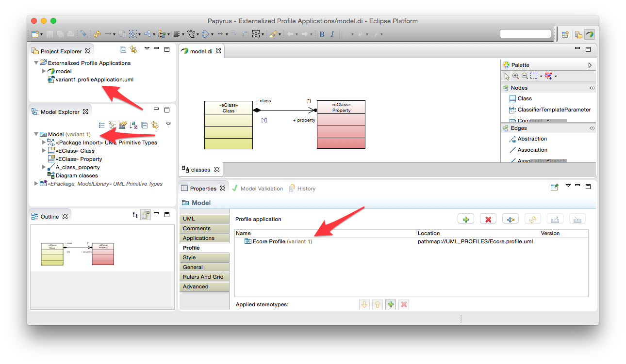Click the synchronize refresh icon in main toolbar
This screenshot has height=364, width=626.
[97, 34]
